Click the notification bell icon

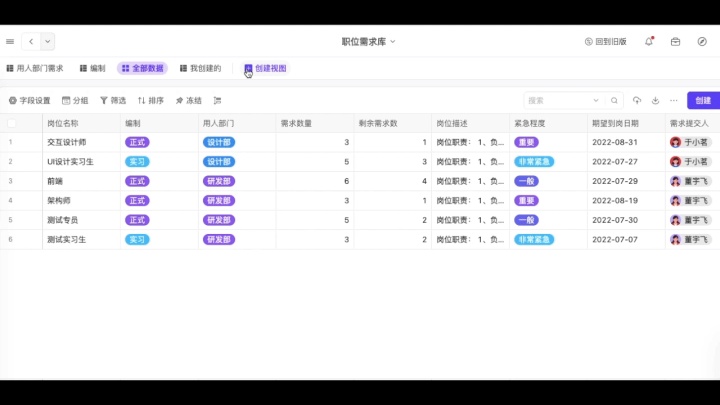[x=649, y=41]
